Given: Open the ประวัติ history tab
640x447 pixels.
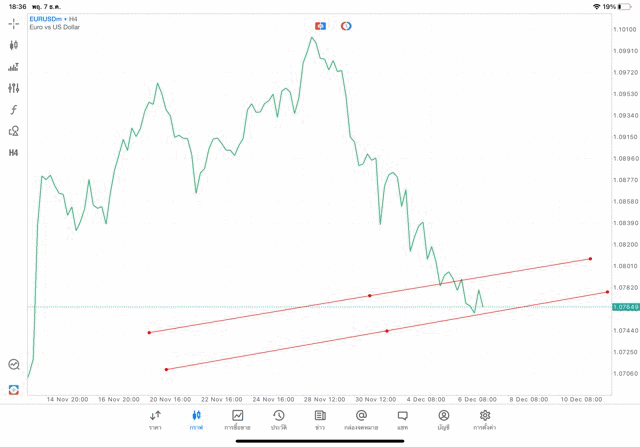Looking at the screenshot, I should coord(278,420).
